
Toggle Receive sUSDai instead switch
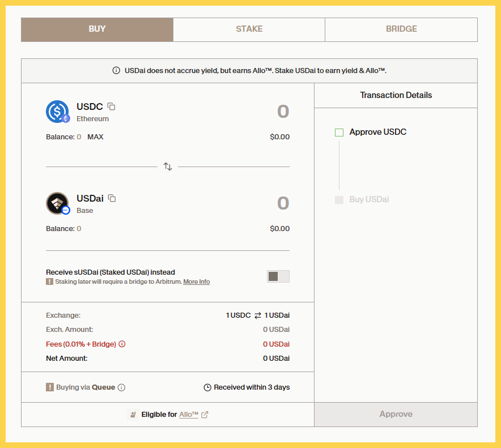[278, 276]
